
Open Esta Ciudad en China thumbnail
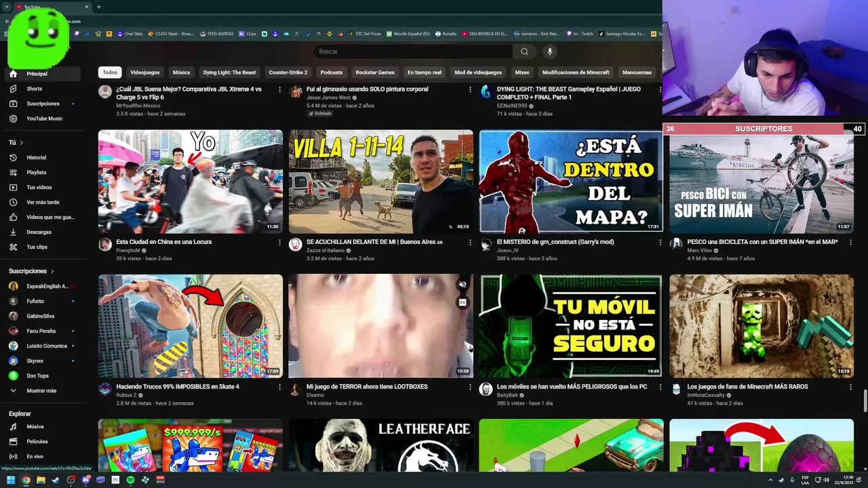tap(191, 182)
